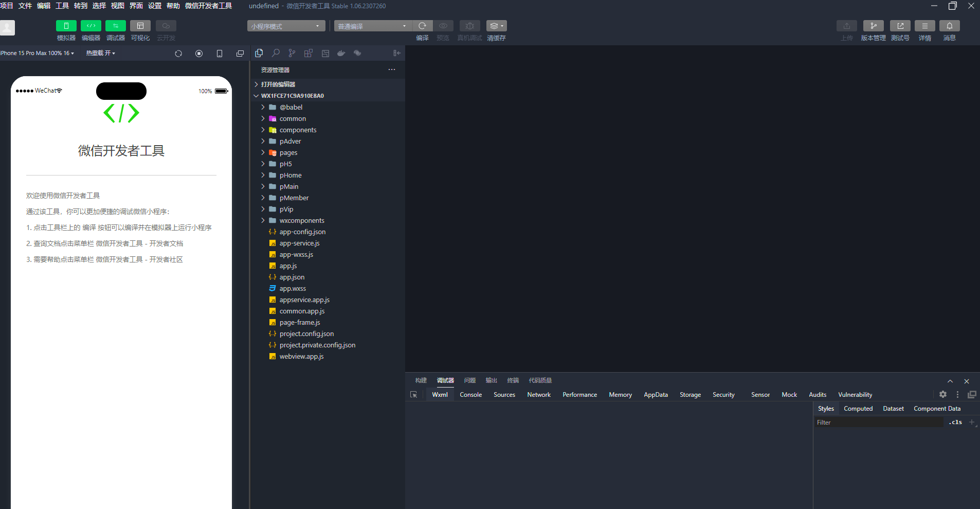Image resolution: width=980 pixels, height=509 pixels.
Task: Open the iPhone 15 Pro Max device dropdown
Action: pyautogui.click(x=37, y=53)
